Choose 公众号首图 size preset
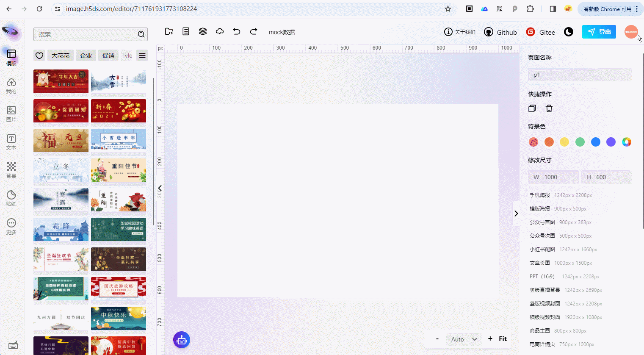This screenshot has width=644, height=355. click(x=561, y=222)
